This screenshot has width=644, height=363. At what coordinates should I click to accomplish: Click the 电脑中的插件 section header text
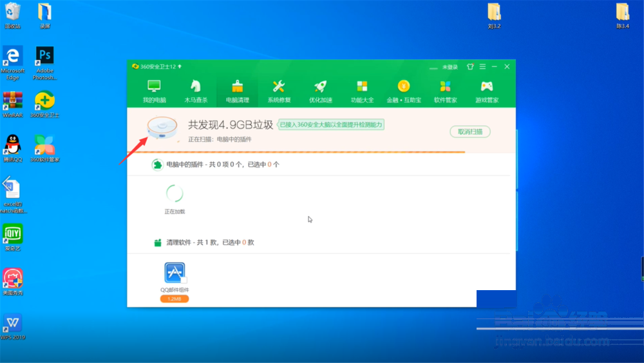[x=223, y=164]
